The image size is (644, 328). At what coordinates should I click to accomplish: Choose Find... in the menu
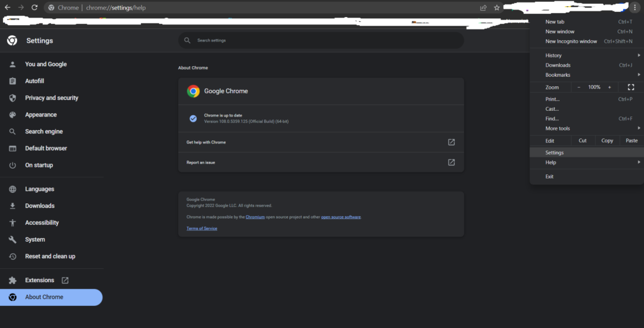587,119
